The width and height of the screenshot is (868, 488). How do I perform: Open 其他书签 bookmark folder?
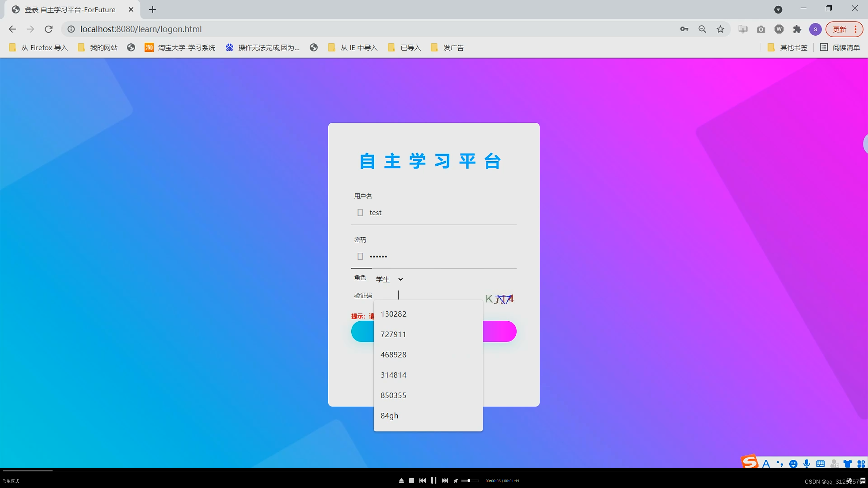point(788,47)
